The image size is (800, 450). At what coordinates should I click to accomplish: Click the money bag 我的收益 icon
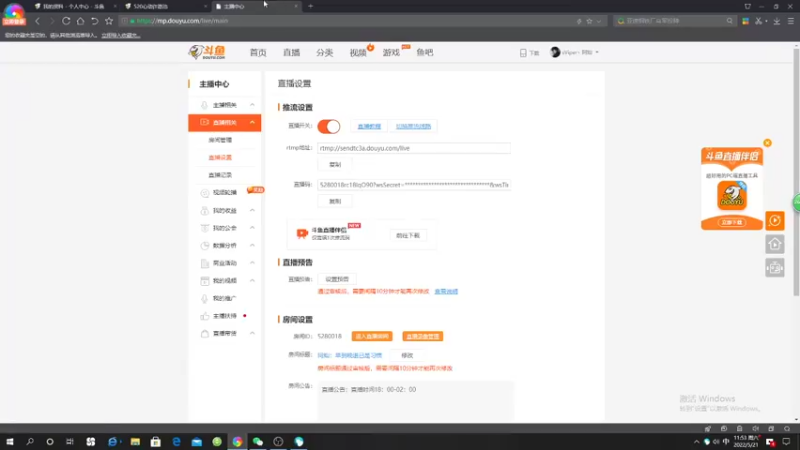205,211
